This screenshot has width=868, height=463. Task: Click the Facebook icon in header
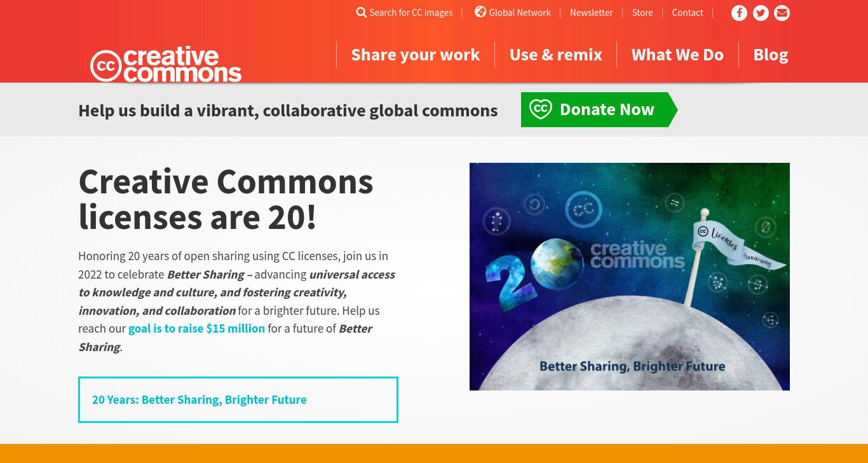tap(739, 13)
